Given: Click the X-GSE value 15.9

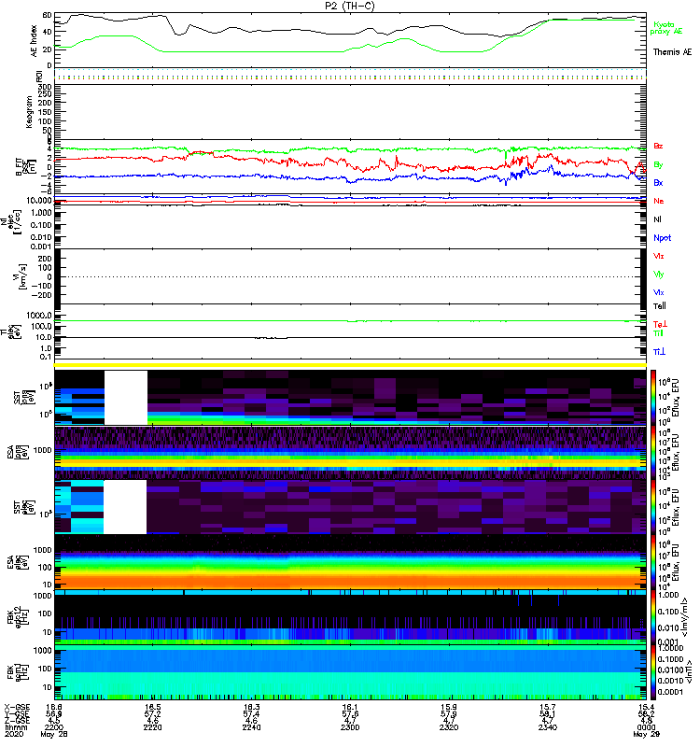Looking at the screenshot, I should pyautogui.click(x=449, y=708).
